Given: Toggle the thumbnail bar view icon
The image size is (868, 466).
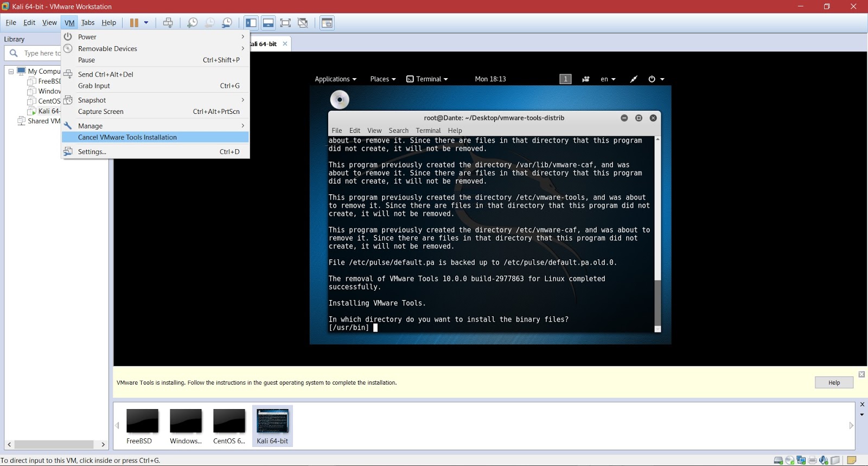Looking at the screenshot, I should (x=268, y=23).
